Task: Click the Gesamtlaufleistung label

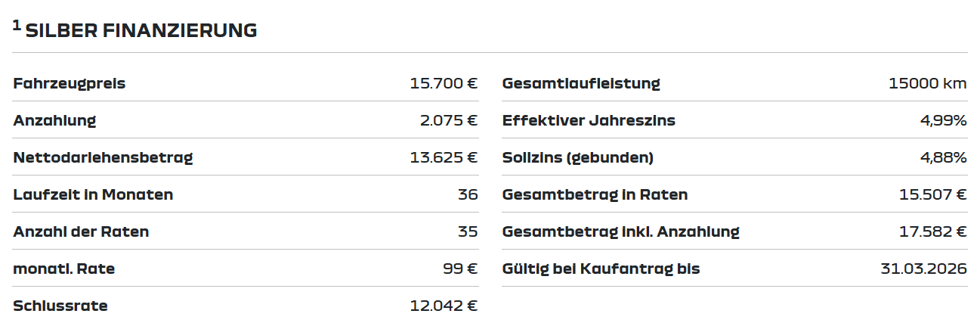Action: click(x=581, y=83)
